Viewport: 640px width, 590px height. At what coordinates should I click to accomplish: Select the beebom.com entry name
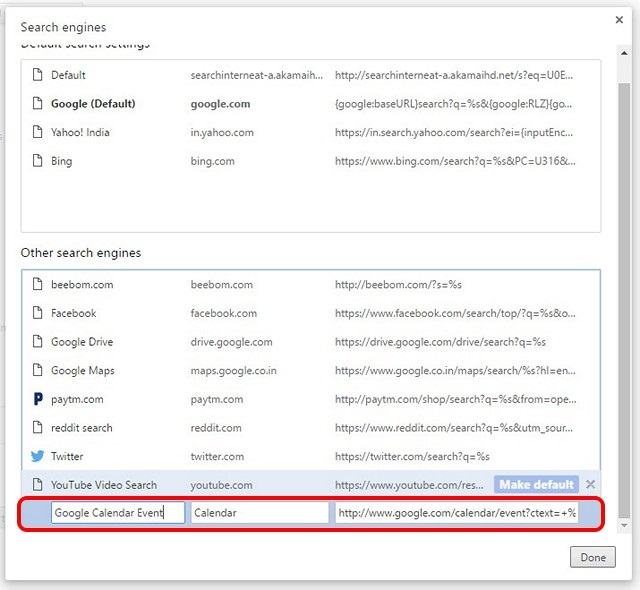82,284
